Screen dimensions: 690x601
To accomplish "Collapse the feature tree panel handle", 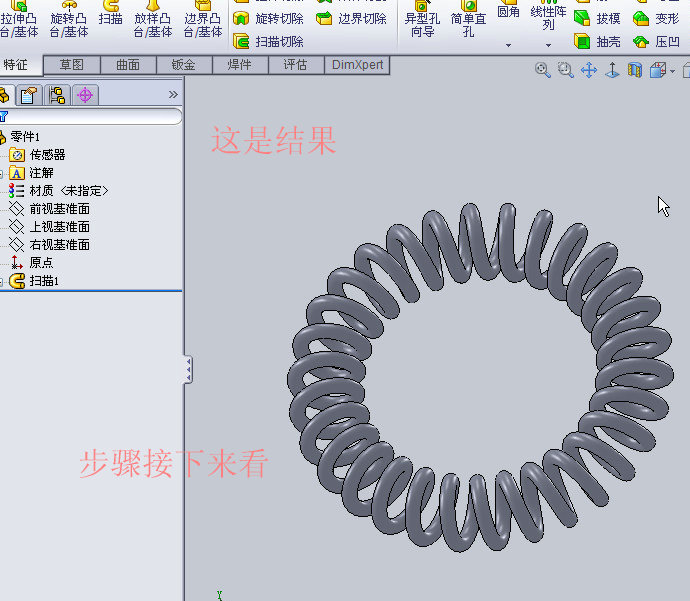I will point(188,369).
